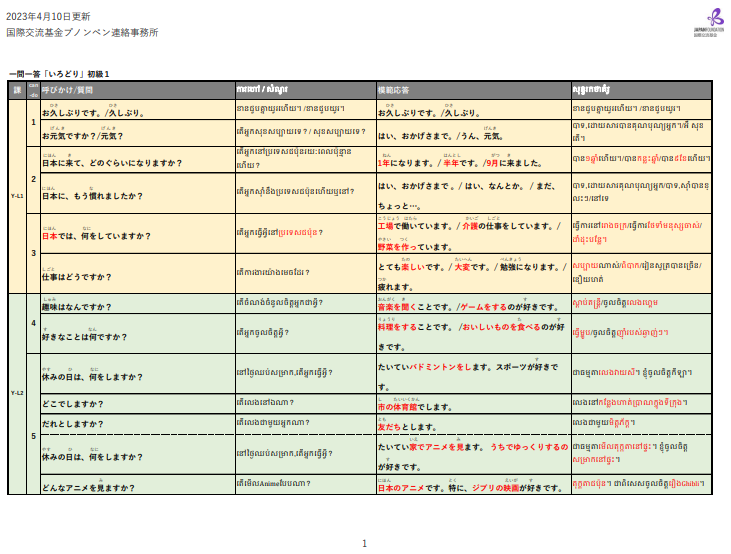
Task: Click the question だれとしますか？
Action: click(72, 424)
